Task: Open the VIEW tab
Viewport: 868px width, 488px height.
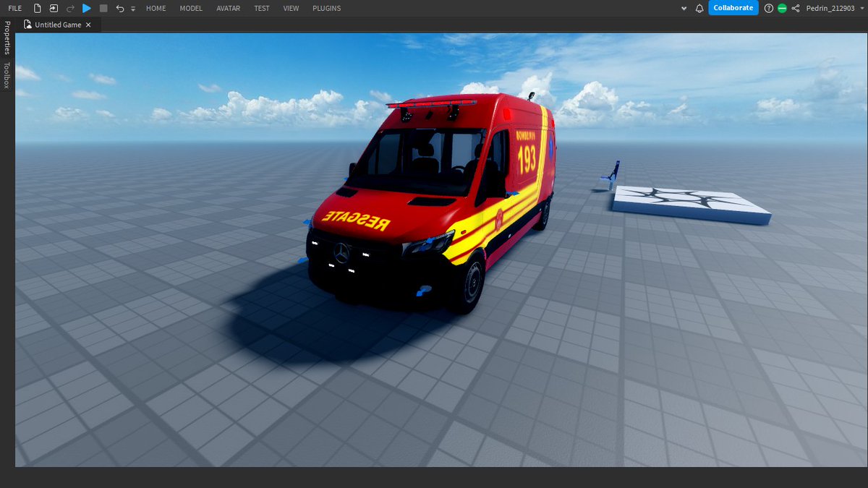Action: [291, 9]
